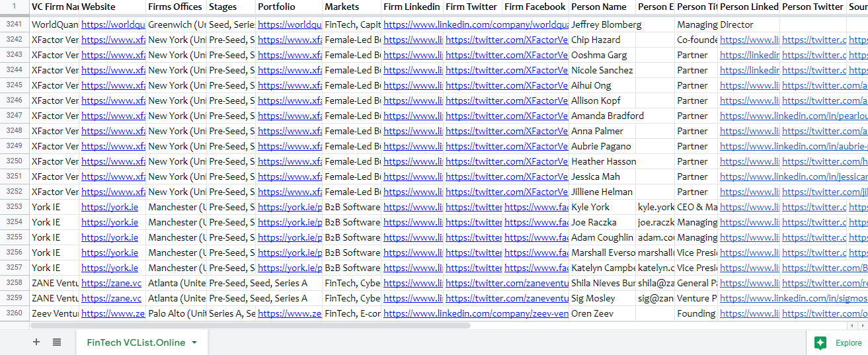The height and width of the screenshot is (355, 868).
Task: Select the Adam Coughlin cell
Action: [602, 237]
